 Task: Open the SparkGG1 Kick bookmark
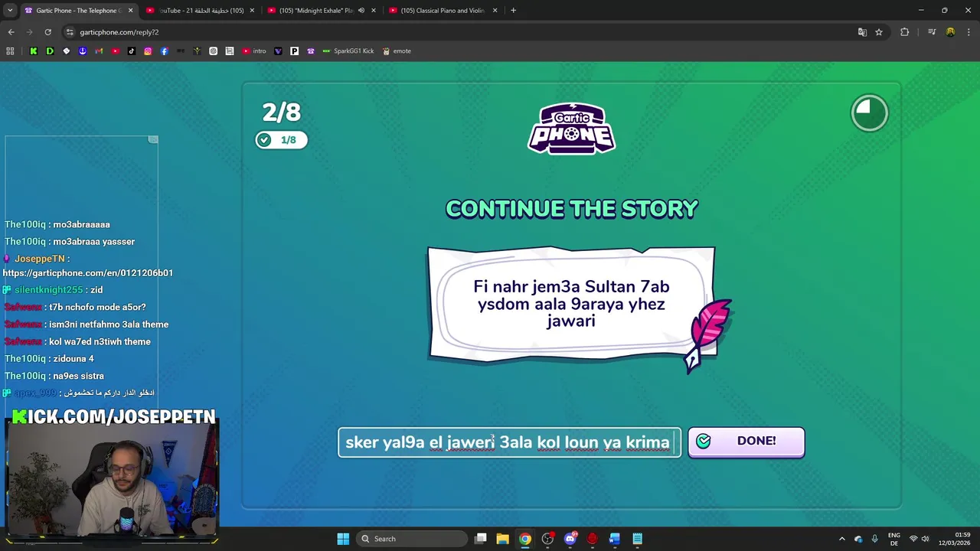tap(348, 51)
